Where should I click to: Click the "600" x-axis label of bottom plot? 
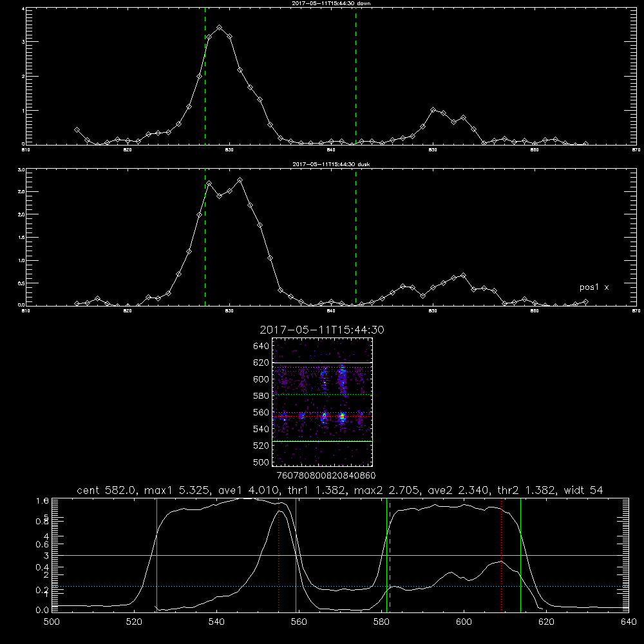pos(464,622)
